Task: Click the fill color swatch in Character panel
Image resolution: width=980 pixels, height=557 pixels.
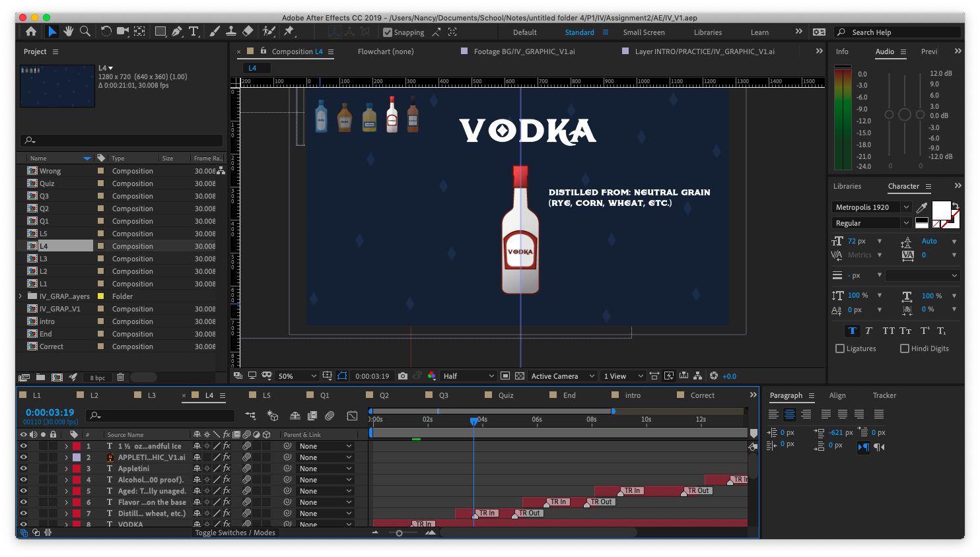Action: [942, 210]
